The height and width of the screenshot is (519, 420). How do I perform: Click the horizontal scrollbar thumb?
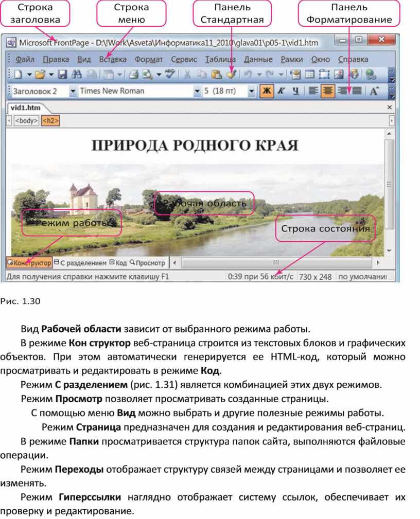[276, 263]
